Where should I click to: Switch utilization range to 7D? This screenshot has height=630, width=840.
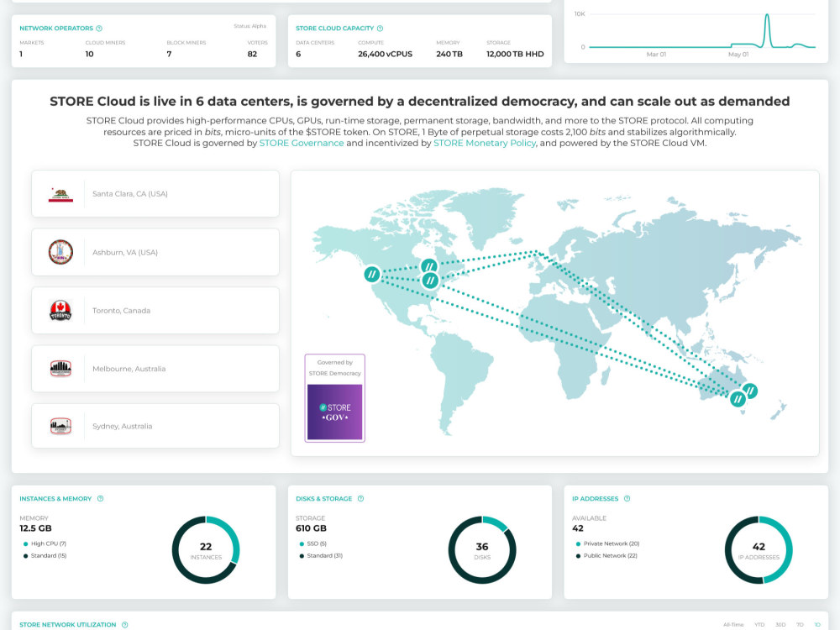[x=800, y=625]
